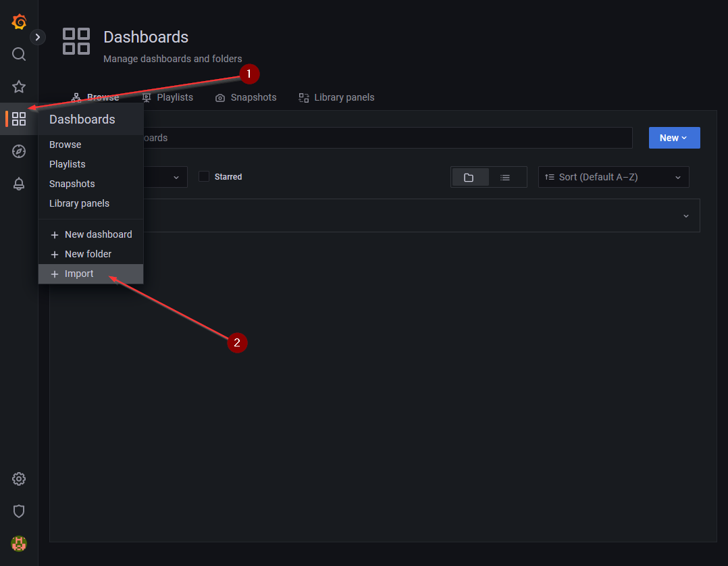Open the Explore compass icon
Screen dimensions: 728x566
(19, 151)
